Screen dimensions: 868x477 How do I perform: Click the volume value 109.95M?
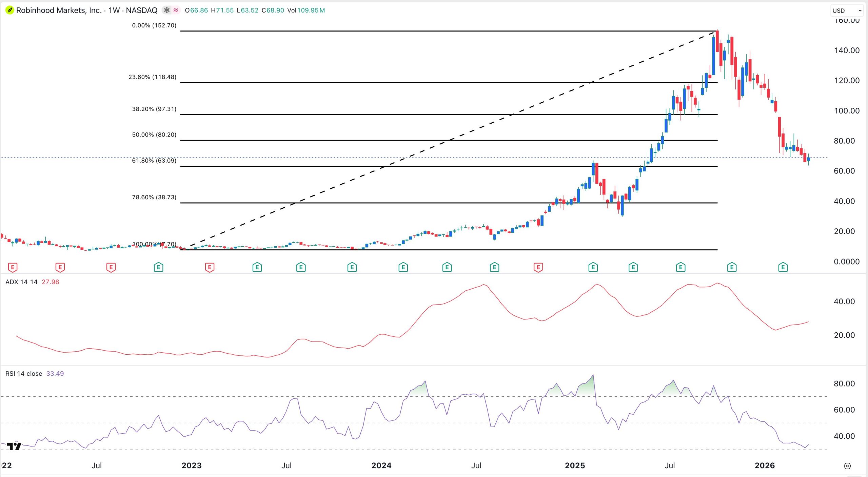pos(311,11)
